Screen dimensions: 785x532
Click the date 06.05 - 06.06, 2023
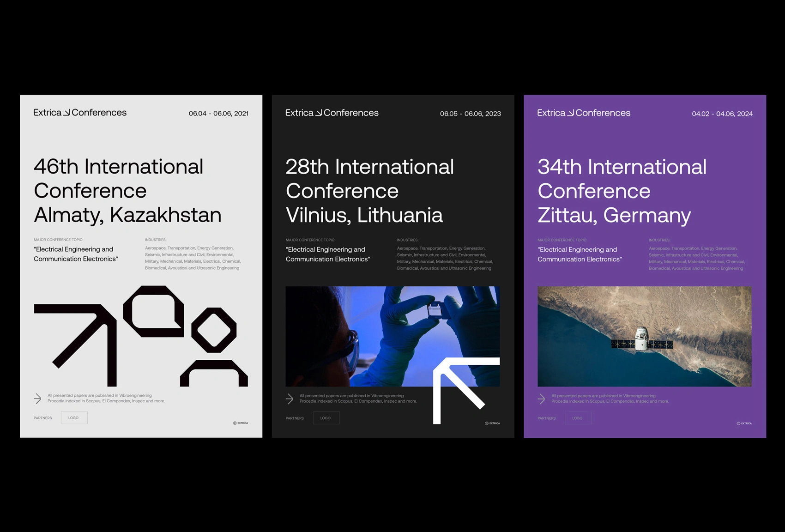(470, 114)
